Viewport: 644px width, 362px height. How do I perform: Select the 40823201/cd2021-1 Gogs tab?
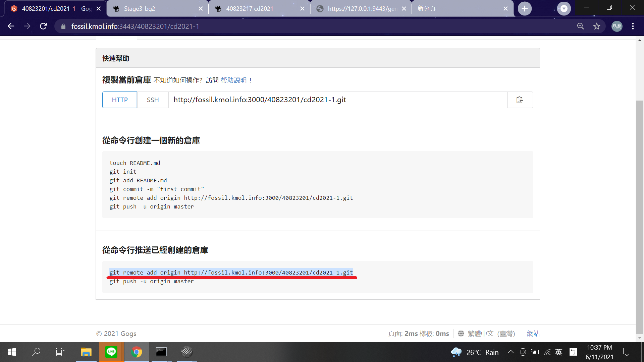click(x=56, y=9)
